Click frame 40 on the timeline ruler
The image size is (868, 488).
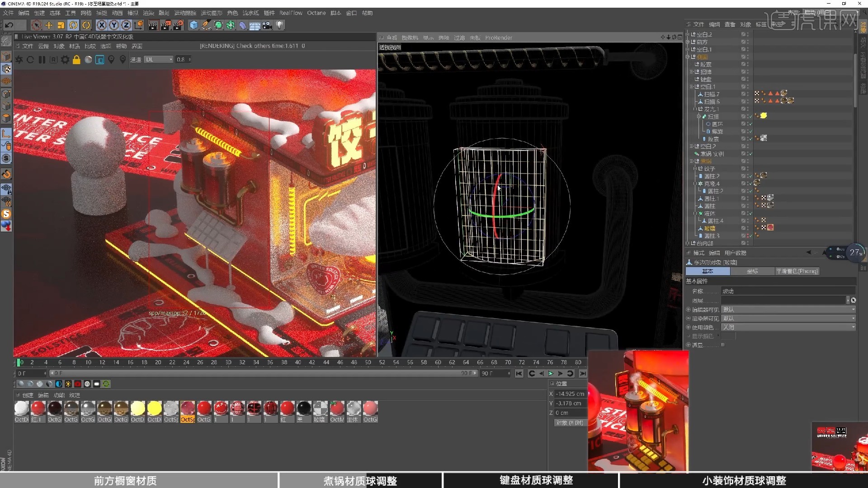coord(298,362)
